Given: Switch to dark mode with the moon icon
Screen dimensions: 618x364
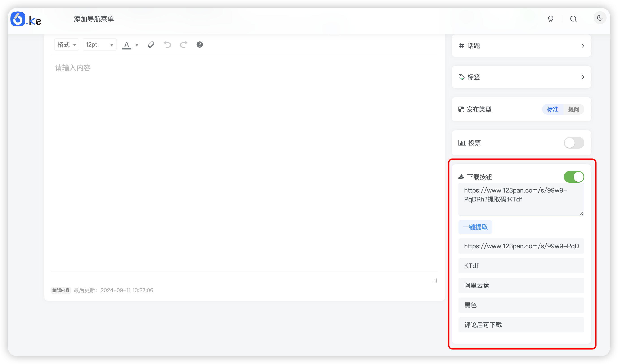Looking at the screenshot, I should point(600,18).
